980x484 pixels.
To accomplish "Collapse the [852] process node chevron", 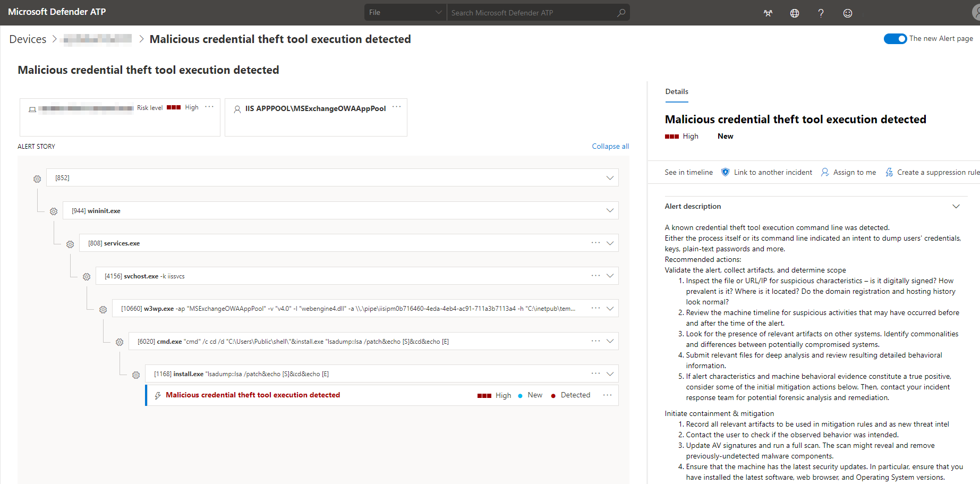I will pyautogui.click(x=609, y=177).
